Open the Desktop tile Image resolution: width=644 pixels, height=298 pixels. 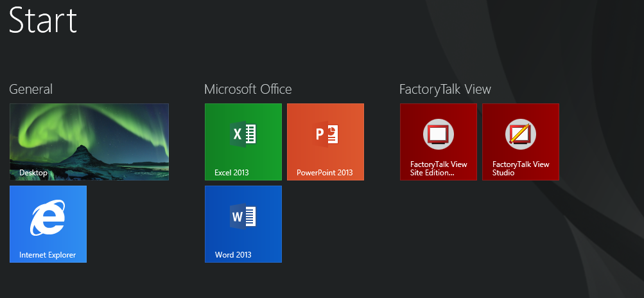tap(89, 142)
